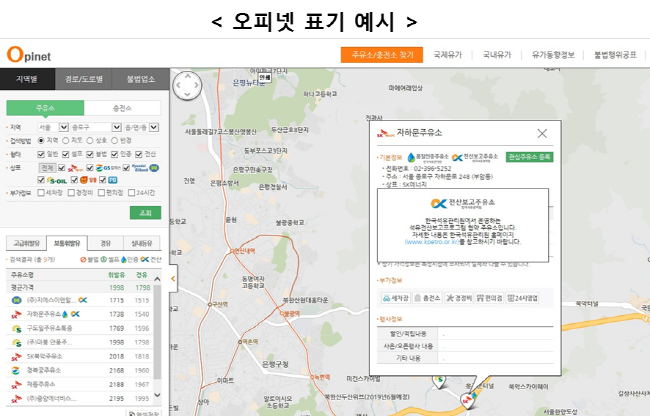
Task: Close the 자하문주유소 info popup
Action: tap(542, 133)
